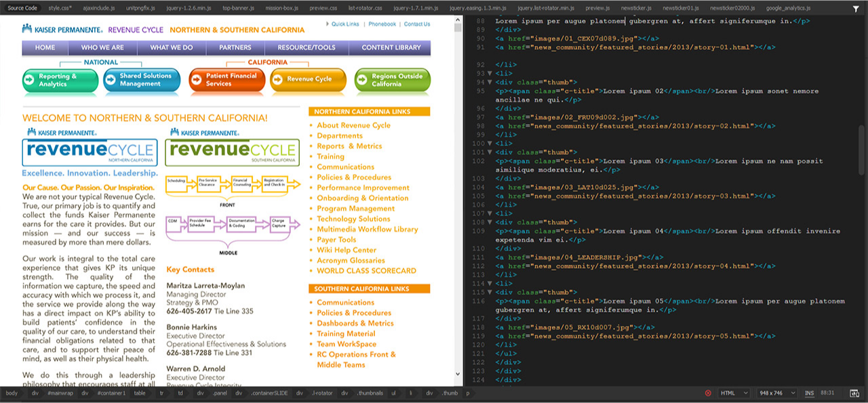The image size is (868, 403).
Task: Select .l-rotator in the tag selector
Action: tap(322, 393)
